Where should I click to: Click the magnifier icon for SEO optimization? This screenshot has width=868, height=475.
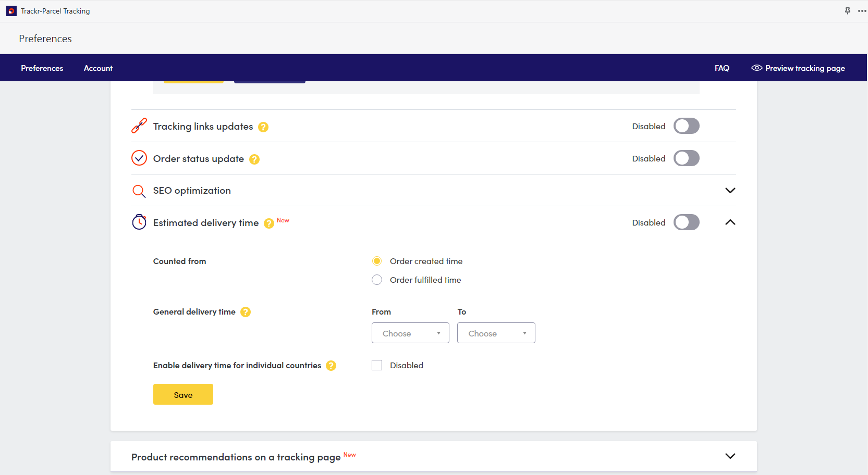[x=139, y=191]
